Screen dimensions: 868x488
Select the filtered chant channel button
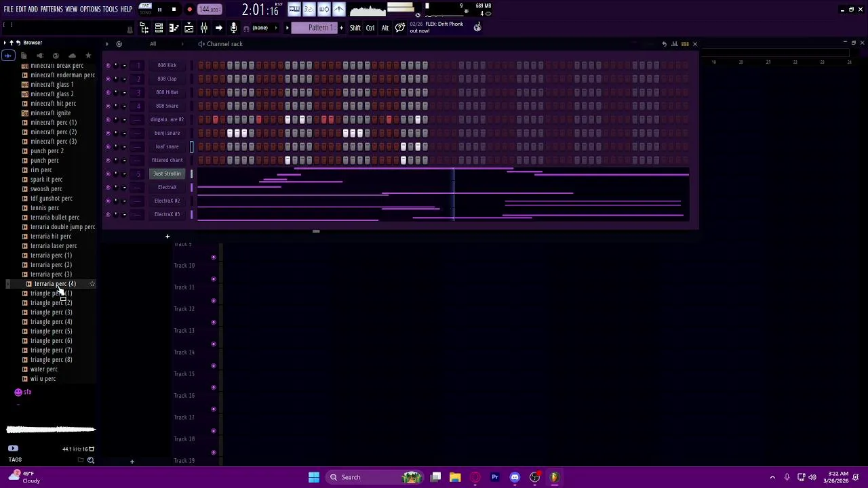click(x=167, y=160)
